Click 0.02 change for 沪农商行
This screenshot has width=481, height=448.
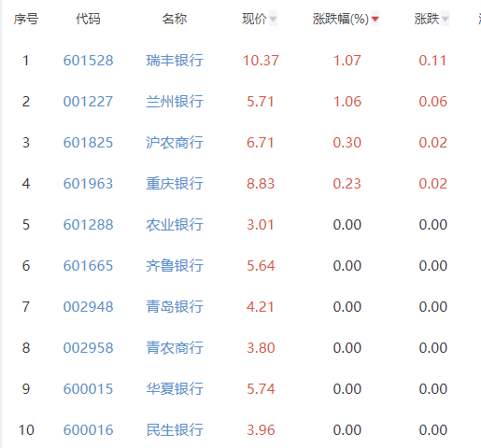coord(432,143)
